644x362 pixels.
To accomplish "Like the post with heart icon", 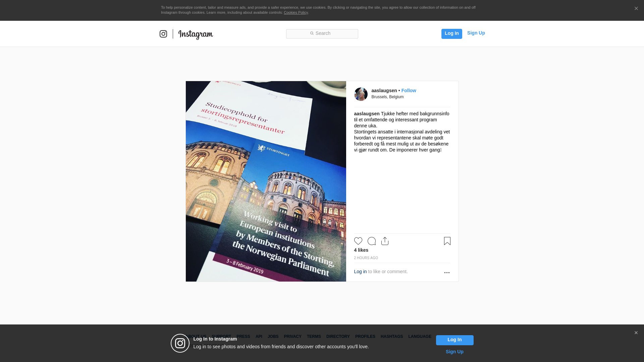I will coord(358,241).
